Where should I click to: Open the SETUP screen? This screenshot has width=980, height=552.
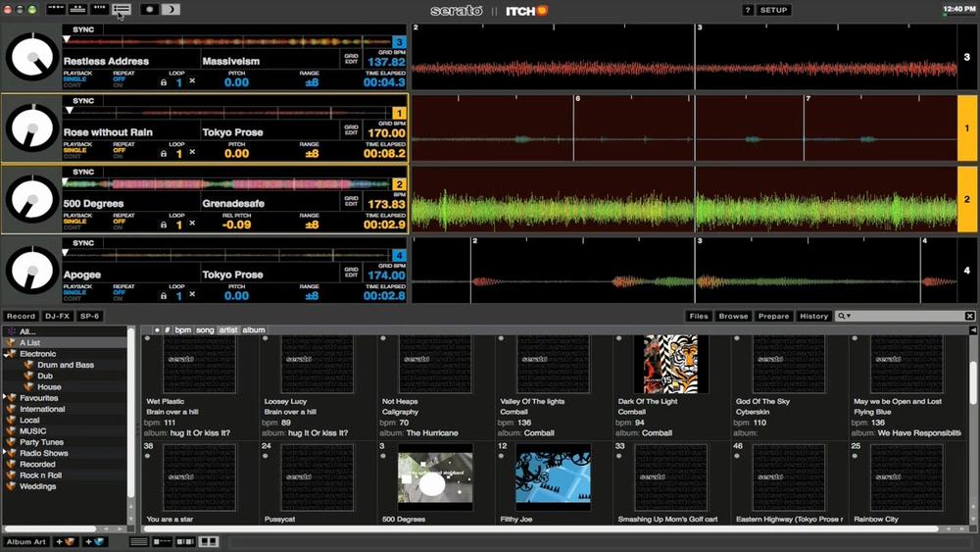pos(773,10)
